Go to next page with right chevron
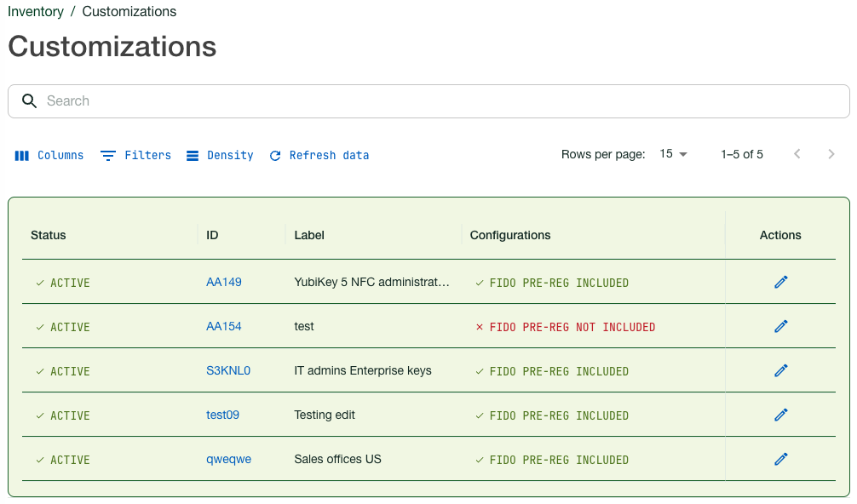Image resolution: width=857 pixels, height=504 pixels. 831,154
